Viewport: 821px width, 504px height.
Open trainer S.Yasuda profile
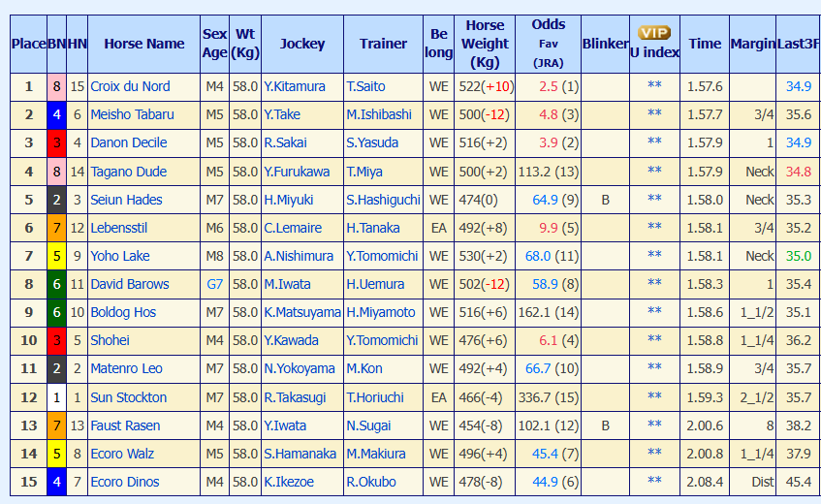pyautogui.click(x=372, y=142)
